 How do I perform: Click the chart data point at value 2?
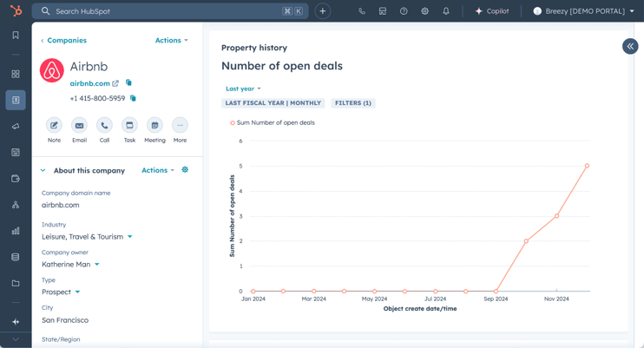(x=526, y=241)
